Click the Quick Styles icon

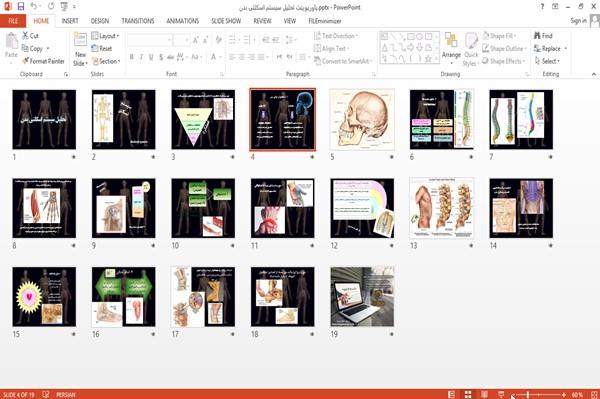(x=471, y=41)
